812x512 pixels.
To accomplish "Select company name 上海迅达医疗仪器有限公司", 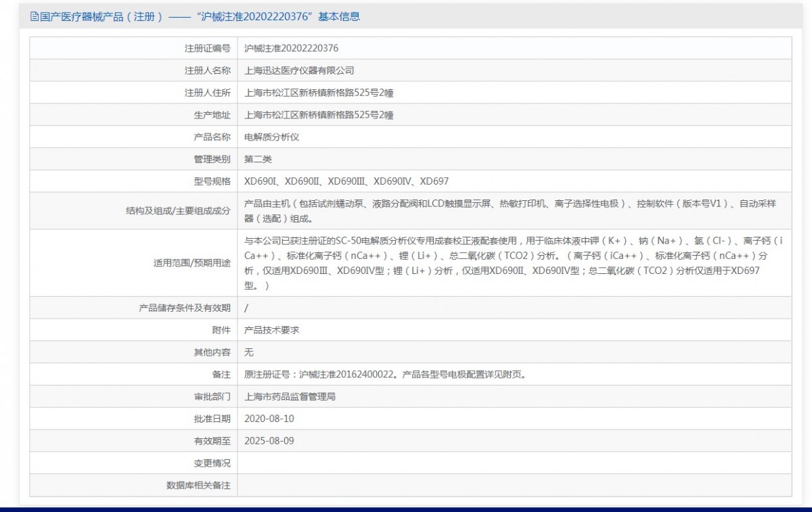I will 299,70.
